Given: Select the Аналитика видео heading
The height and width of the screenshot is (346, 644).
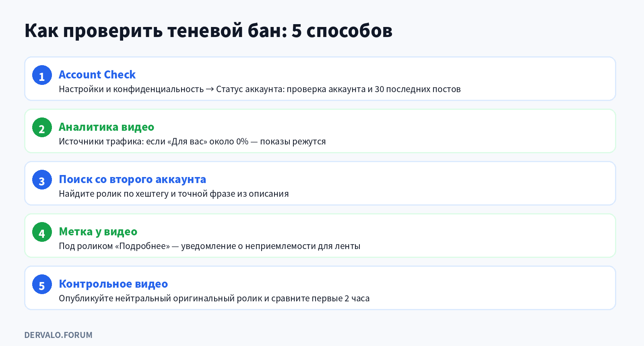Looking at the screenshot, I should click(x=107, y=127).
